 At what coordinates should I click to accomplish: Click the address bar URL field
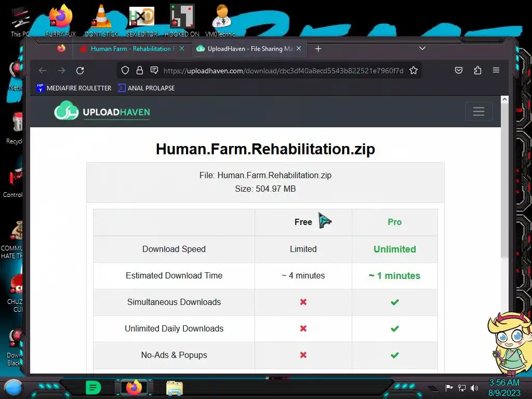click(x=283, y=71)
